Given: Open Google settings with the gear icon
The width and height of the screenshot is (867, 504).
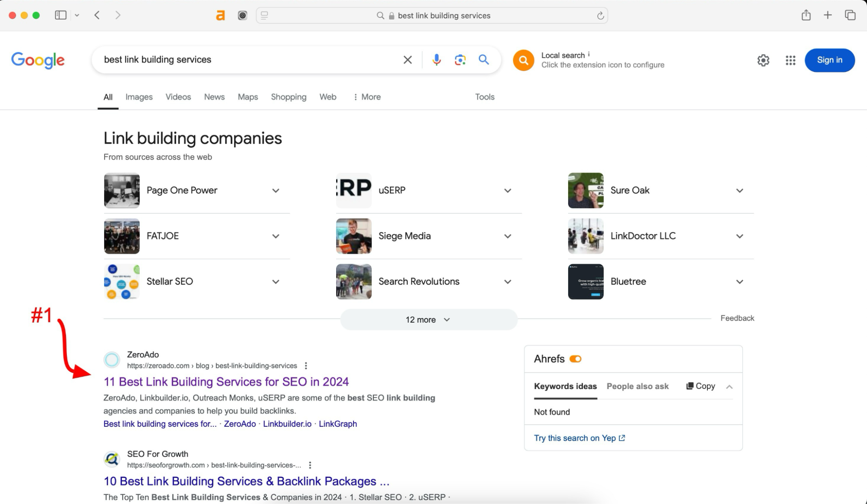Looking at the screenshot, I should tap(763, 60).
